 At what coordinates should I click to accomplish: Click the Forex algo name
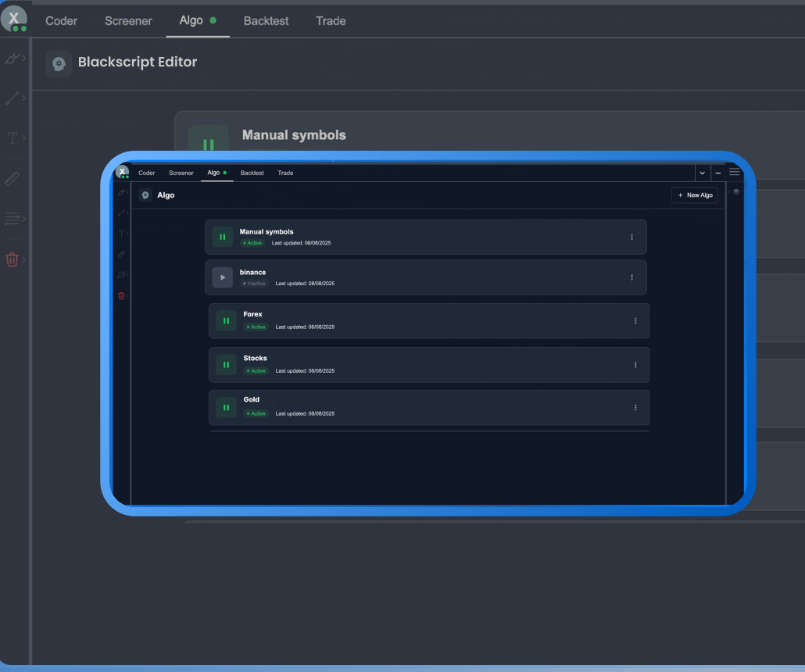252,314
